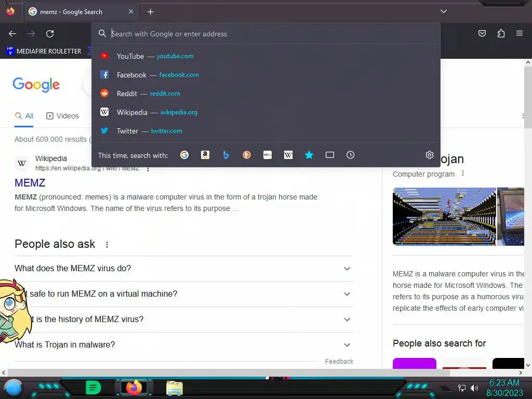Select YouTube suggestion in address bar
Viewport: 532px width, 399px height.
266,56
